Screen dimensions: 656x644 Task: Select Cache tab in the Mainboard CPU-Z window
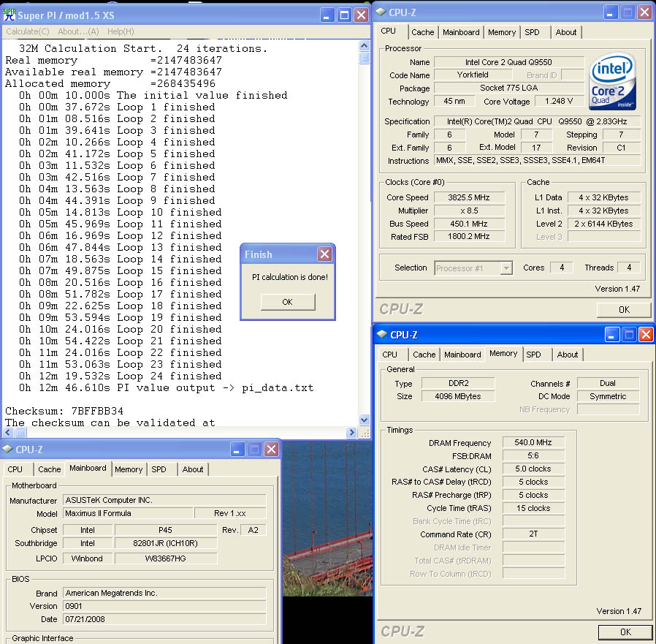(50, 469)
